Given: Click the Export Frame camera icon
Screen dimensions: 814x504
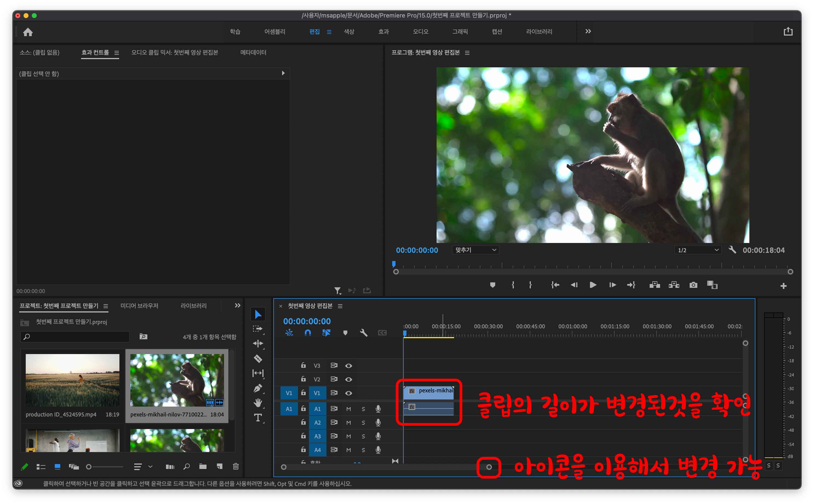Looking at the screenshot, I should click(x=693, y=285).
